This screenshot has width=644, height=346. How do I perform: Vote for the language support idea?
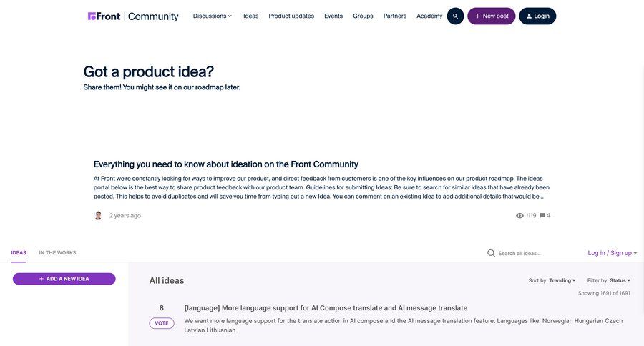(162, 323)
